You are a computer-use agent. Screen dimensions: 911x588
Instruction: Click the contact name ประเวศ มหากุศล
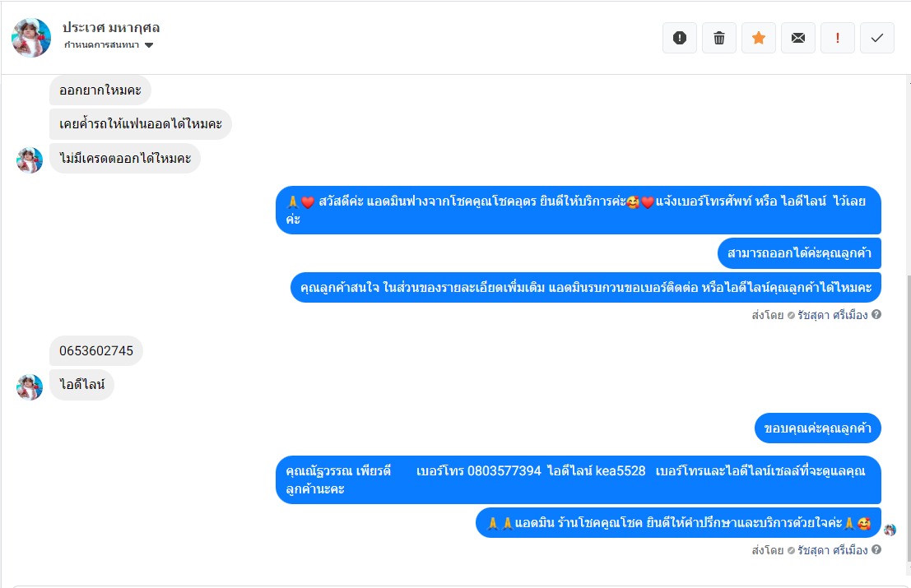click(x=111, y=27)
